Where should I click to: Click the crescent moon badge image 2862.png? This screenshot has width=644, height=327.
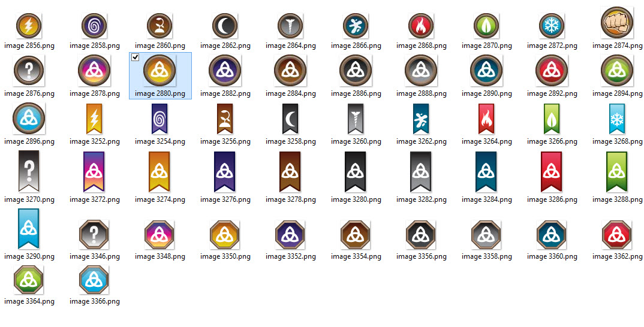[x=225, y=26]
